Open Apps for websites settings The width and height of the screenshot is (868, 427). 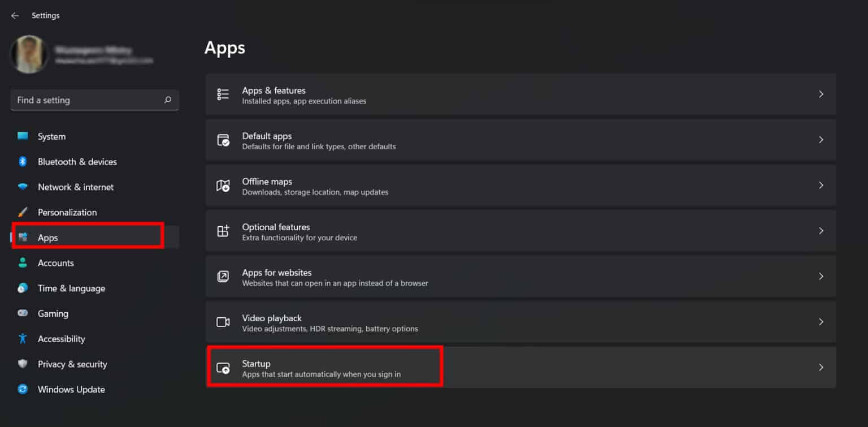click(396, 276)
